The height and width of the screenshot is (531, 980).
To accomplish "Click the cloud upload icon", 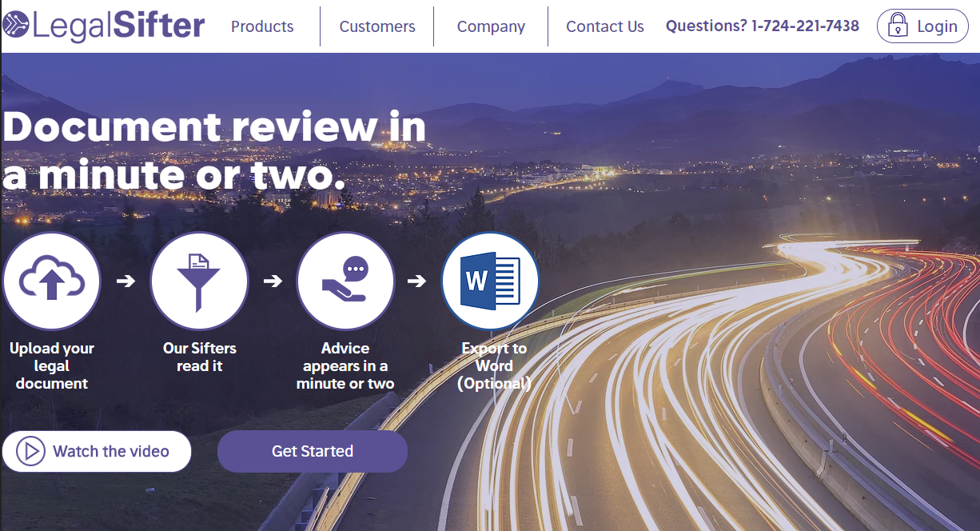I will pyautogui.click(x=51, y=281).
